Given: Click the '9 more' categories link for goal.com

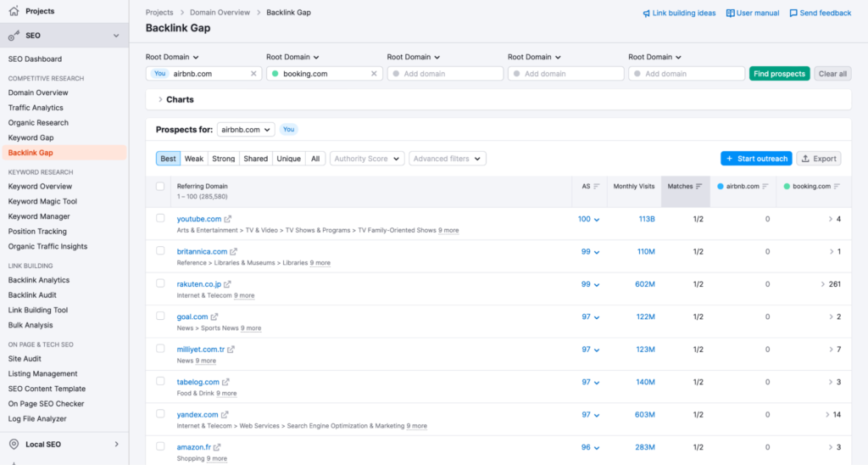Looking at the screenshot, I should (x=251, y=328).
